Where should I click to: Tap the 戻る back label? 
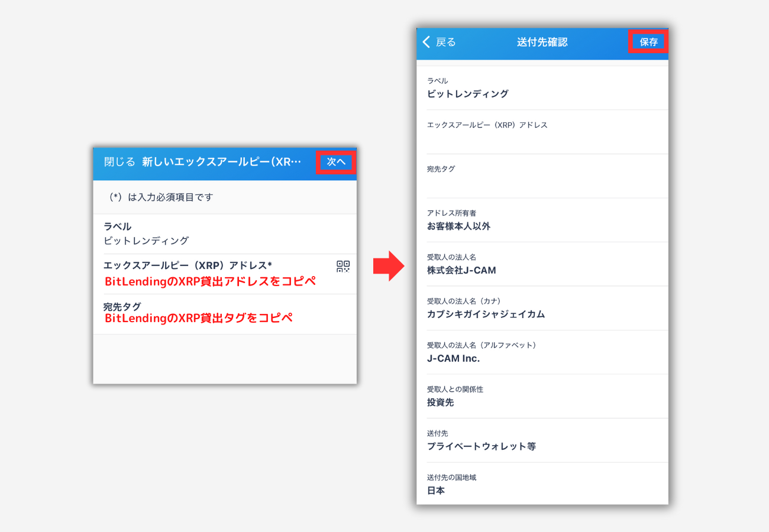tap(446, 42)
